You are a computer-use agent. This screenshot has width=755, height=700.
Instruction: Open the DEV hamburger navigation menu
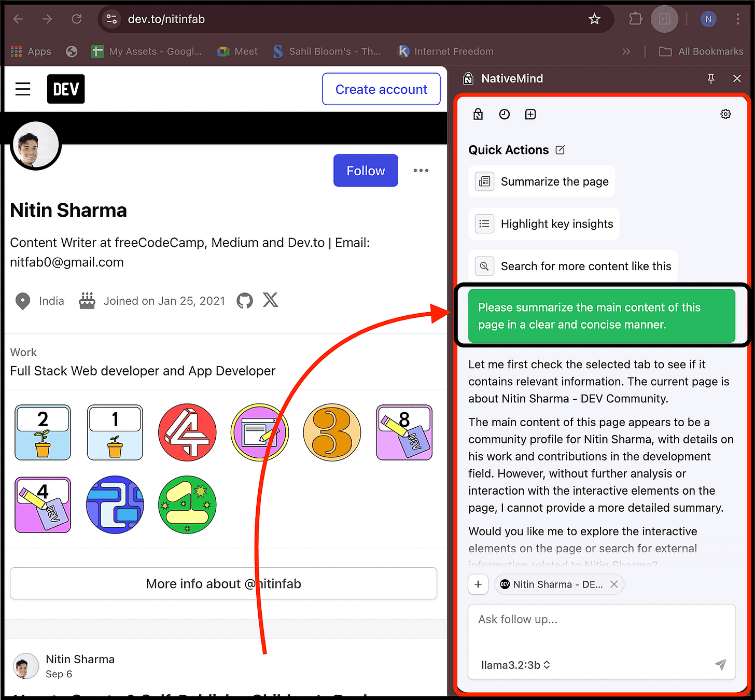pyautogui.click(x=23, y=89)
